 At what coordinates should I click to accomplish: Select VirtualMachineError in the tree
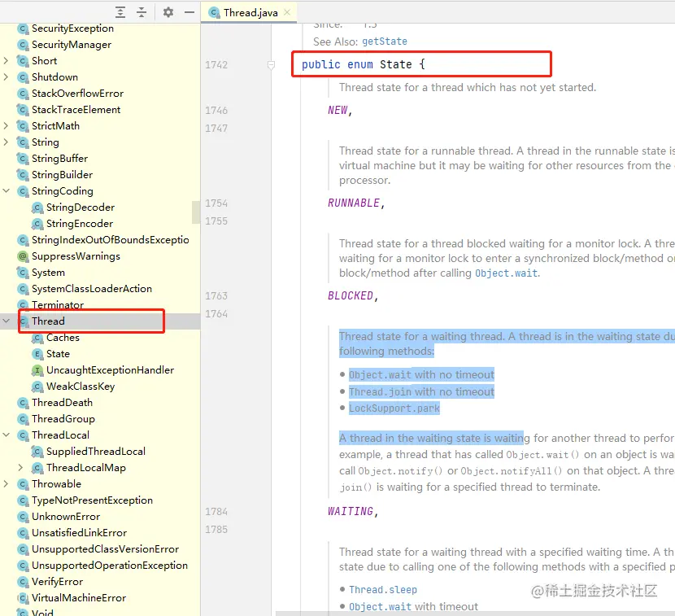coord(79,598)
